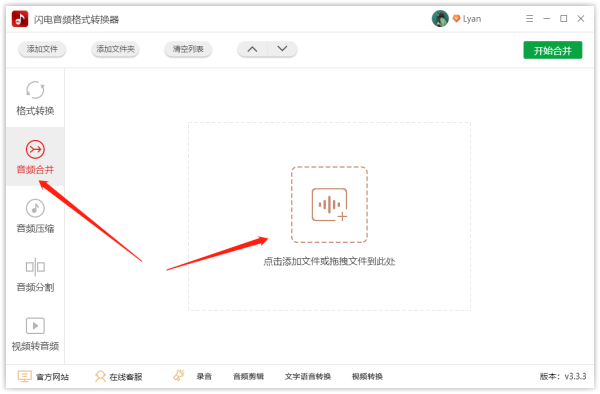600x394 pixels.
Task: Minimize the converter window
Action: click(x=546, y=18)
